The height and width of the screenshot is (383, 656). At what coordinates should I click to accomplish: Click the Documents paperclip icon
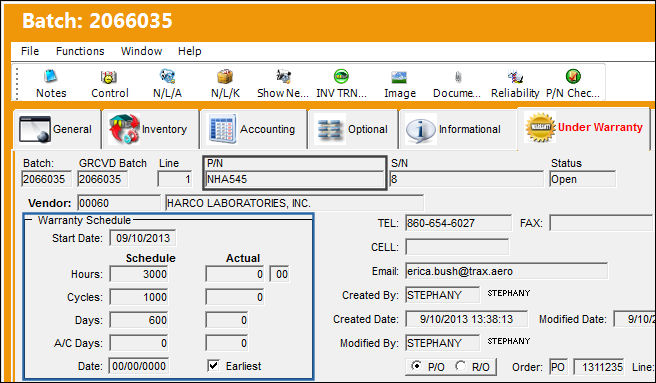tap(458, 77)
